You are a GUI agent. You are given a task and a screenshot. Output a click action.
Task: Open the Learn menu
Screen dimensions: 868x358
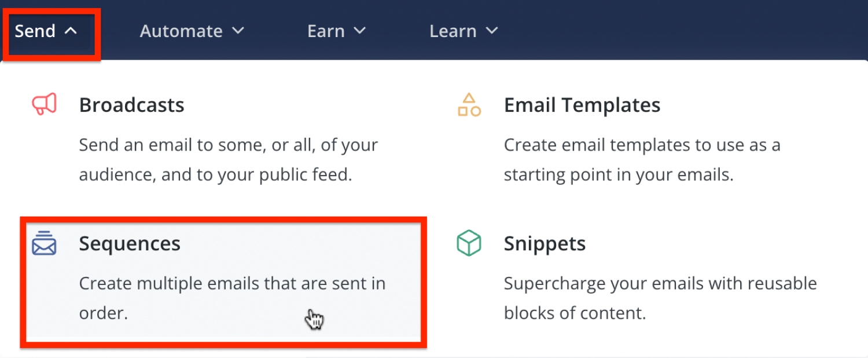[453, 31]
